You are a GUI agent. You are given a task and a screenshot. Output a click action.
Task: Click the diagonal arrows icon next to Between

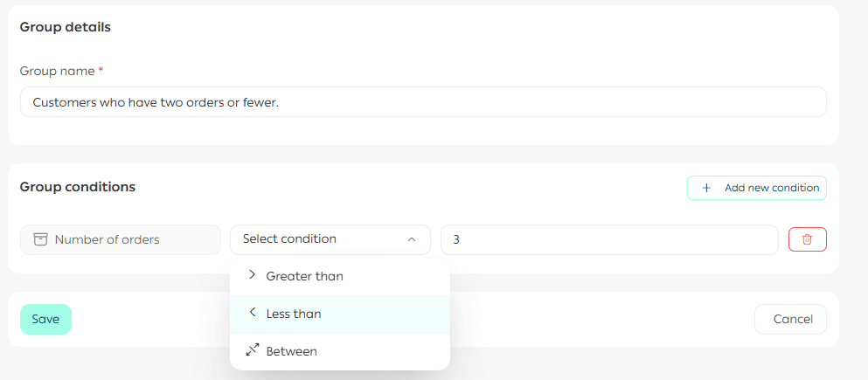pos(253,350)
